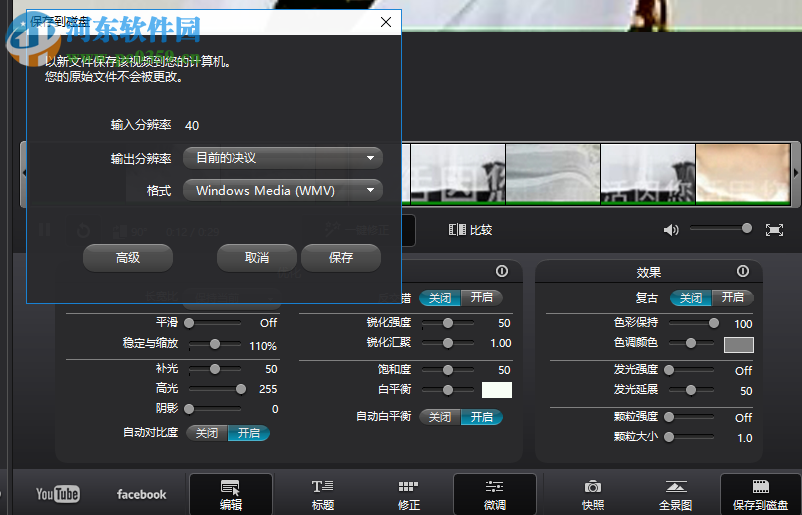Set 自动白平衡 to 关闭
The width and height of the screenshot is (802, 515).
pyautogui.click(x=440, y=417)
